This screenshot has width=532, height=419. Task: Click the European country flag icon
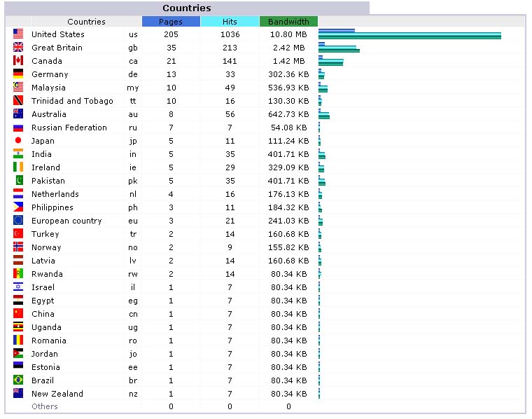tap(18, 220)
